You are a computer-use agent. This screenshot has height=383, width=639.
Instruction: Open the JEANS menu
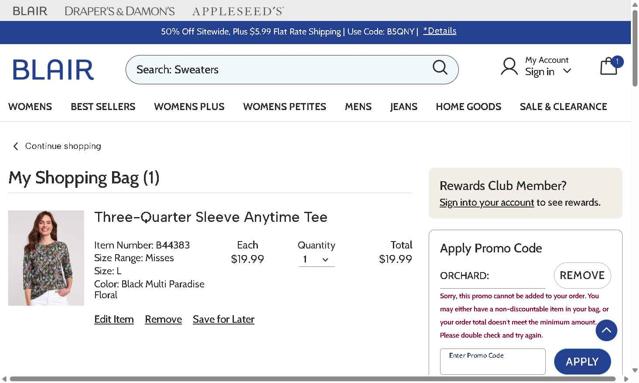(x=403, y=107)
